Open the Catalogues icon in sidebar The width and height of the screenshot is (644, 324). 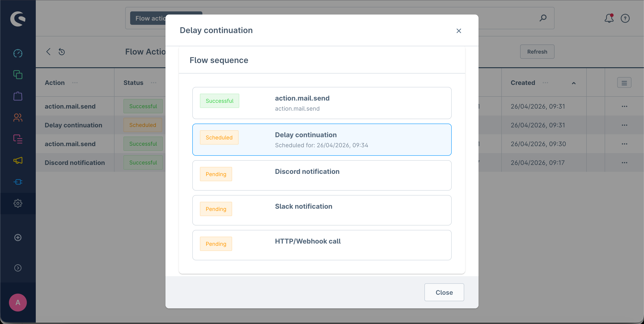point(18,75)
